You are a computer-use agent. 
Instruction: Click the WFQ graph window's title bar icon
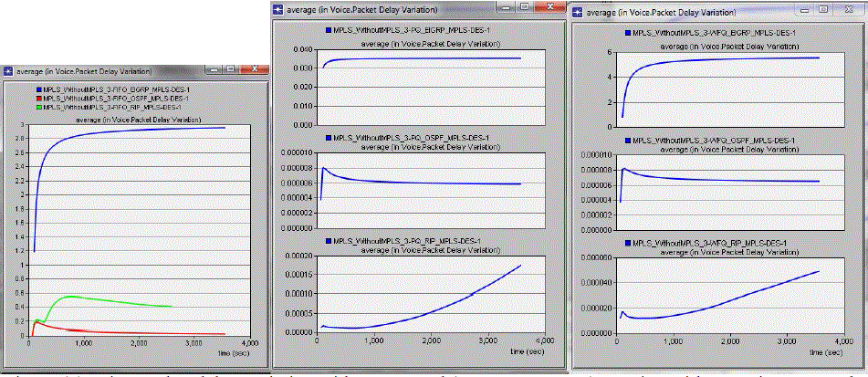coord(577,12)
